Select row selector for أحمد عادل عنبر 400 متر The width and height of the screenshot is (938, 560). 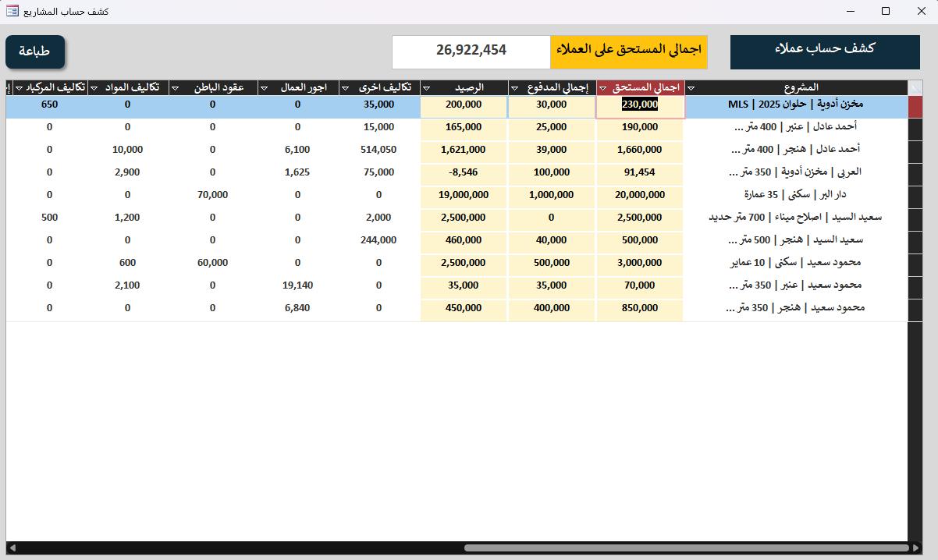(915, 129)
